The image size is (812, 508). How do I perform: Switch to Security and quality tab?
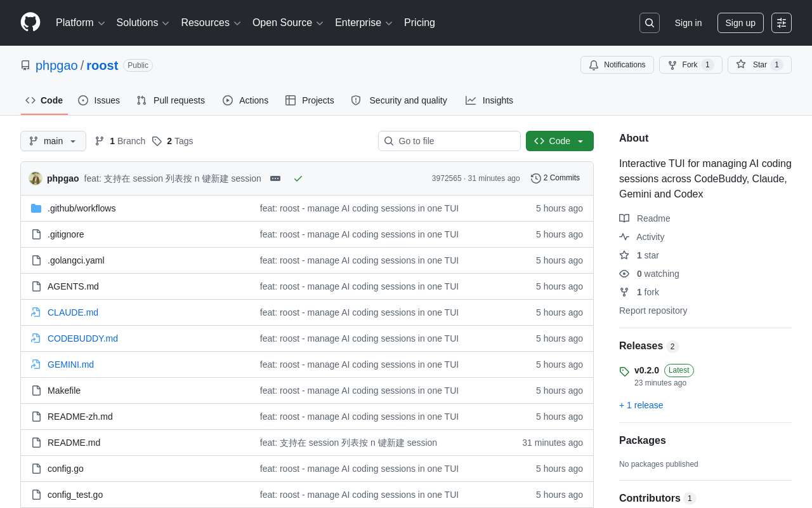coord(399,100)
